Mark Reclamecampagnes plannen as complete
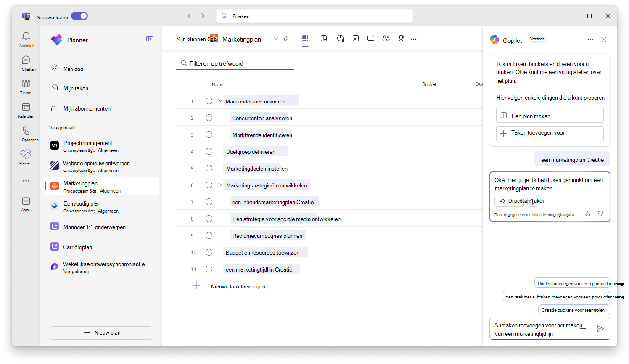 point(209,235)
